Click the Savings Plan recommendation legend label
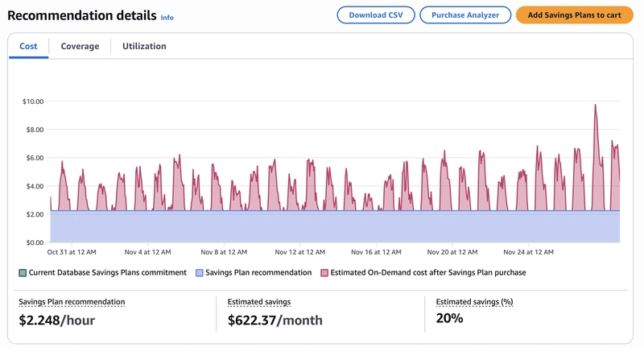The image size is (644, 348). coord(258,272)
